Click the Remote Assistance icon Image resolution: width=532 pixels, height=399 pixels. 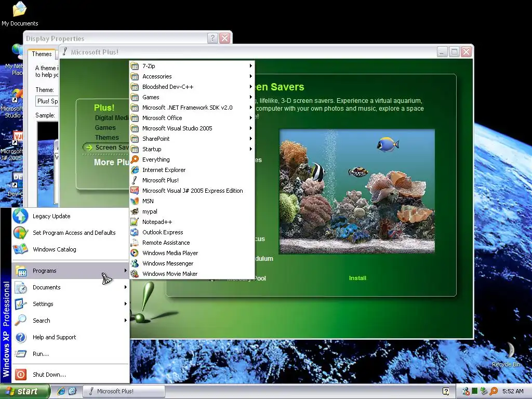coord(135,243)
